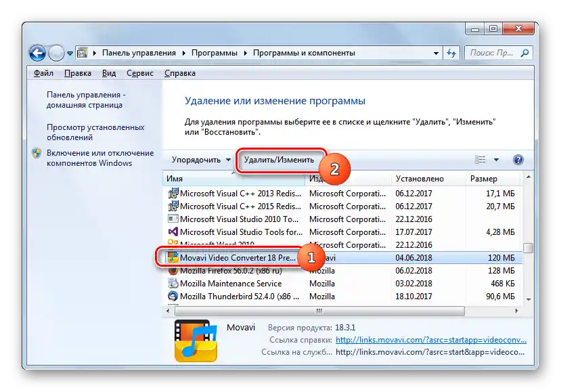The height and width of the screenshot is (392, 561).
Task: Expand arrow after Программы breadcrumb
Action: (x=246, y=53)
